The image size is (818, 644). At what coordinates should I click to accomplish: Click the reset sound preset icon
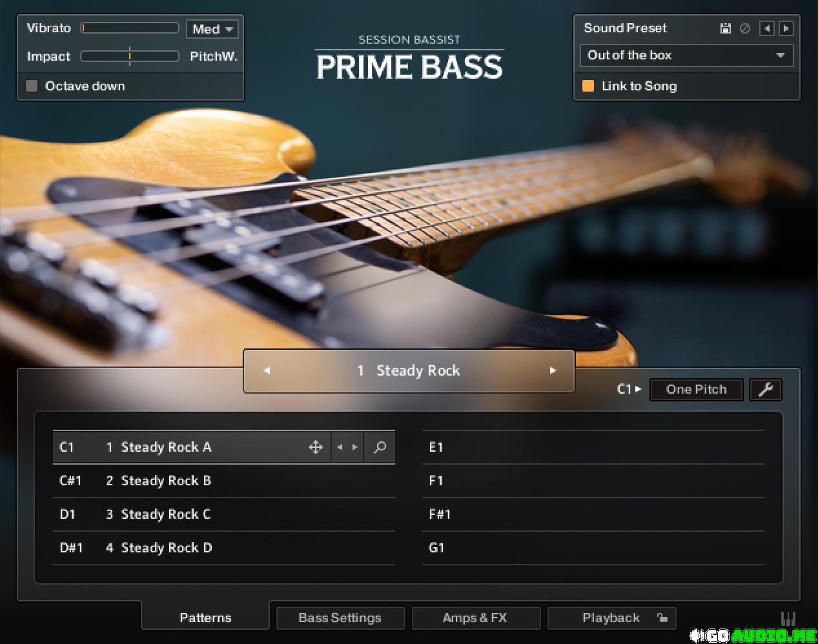(745, 28)
